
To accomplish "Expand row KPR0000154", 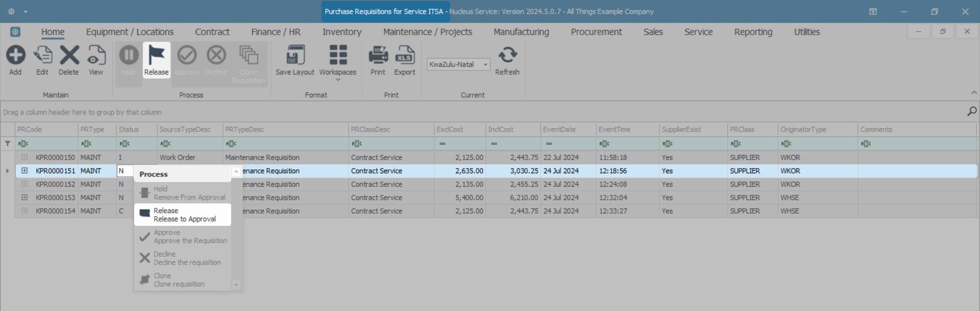I will pyautogui.click(x=24, y=210).
